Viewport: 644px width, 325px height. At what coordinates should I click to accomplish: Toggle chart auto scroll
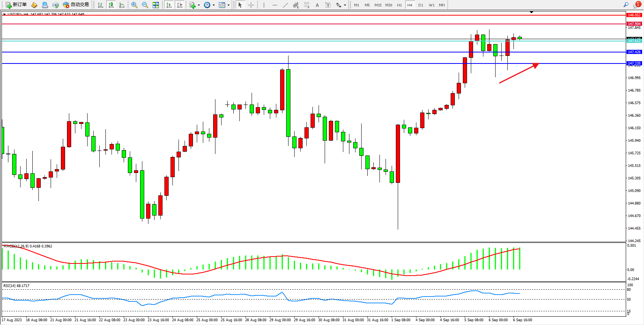169,5
